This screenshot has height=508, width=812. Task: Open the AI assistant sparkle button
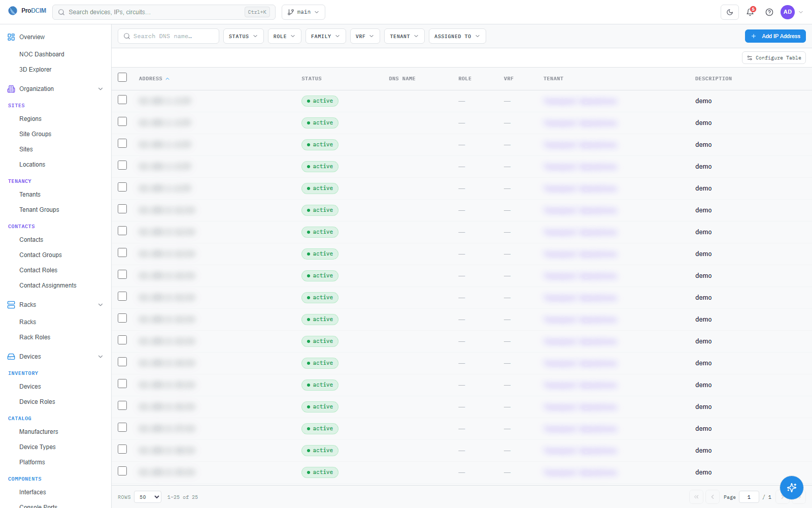click(792, 488)
